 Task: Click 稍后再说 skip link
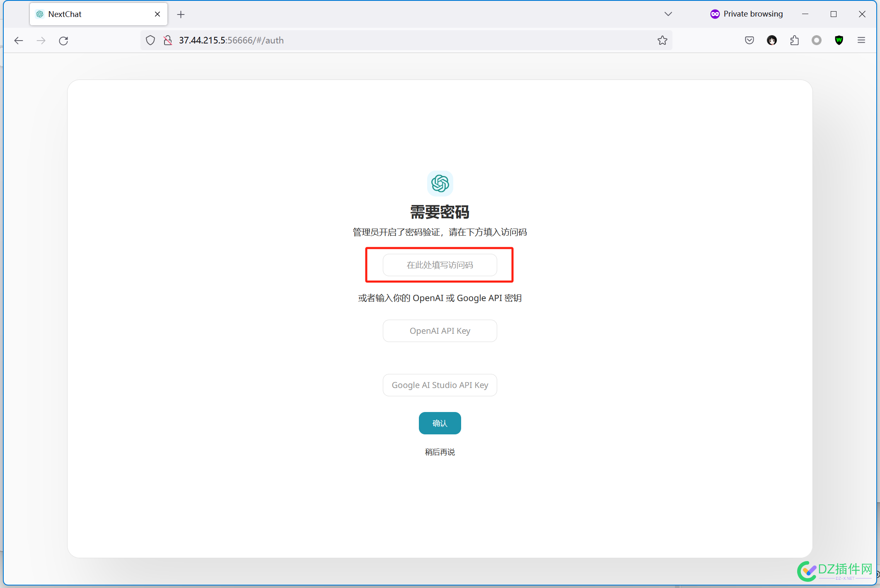click(x=439, y=451)
